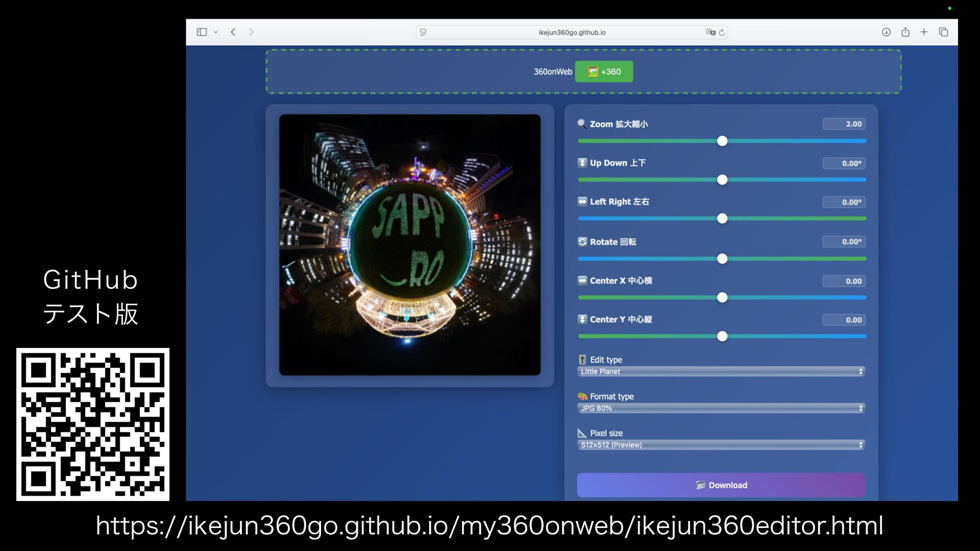The image size is (980, 551).
Task: Edit the Center Y value field
Action: [844, 320]
